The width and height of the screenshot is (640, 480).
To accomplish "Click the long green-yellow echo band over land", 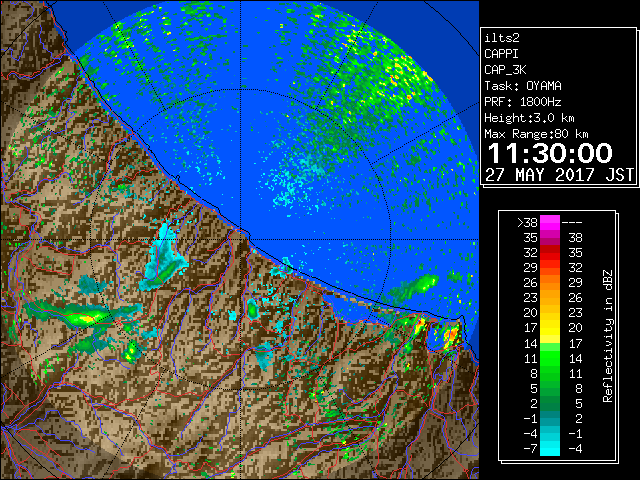I will (82, 315).
